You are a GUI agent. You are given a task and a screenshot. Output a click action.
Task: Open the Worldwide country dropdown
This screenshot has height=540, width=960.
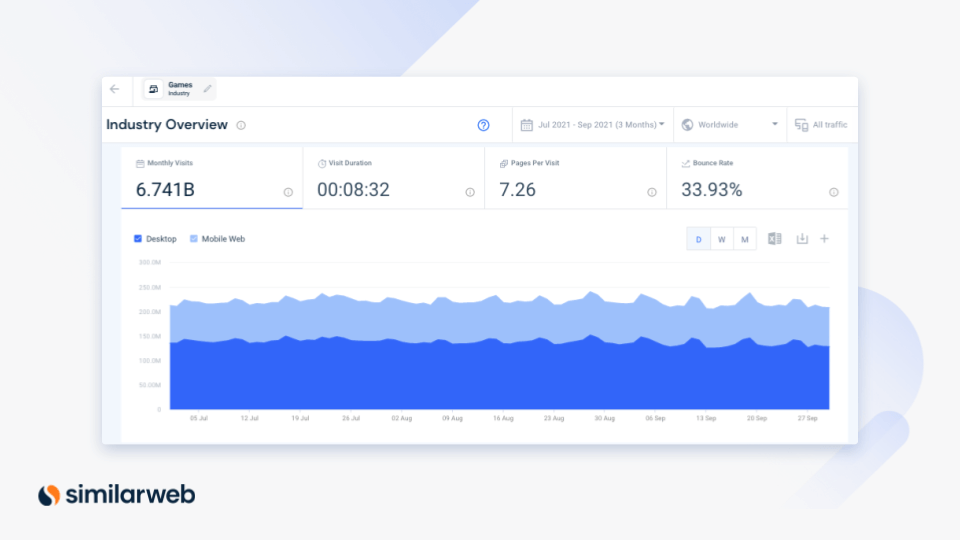730,125
